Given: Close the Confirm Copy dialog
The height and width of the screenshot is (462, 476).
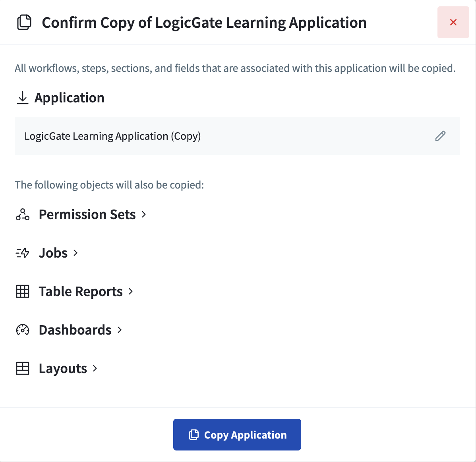Looking at the screenshot, I should pos(453,22).
